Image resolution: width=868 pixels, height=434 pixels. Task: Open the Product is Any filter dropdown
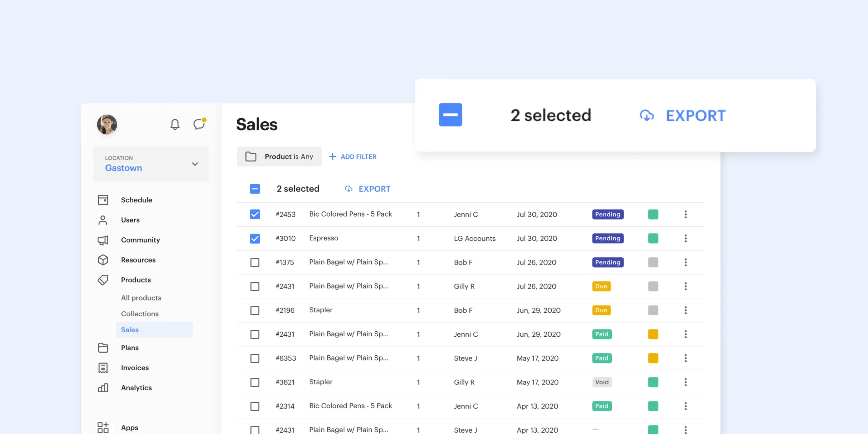pos(279,157)
